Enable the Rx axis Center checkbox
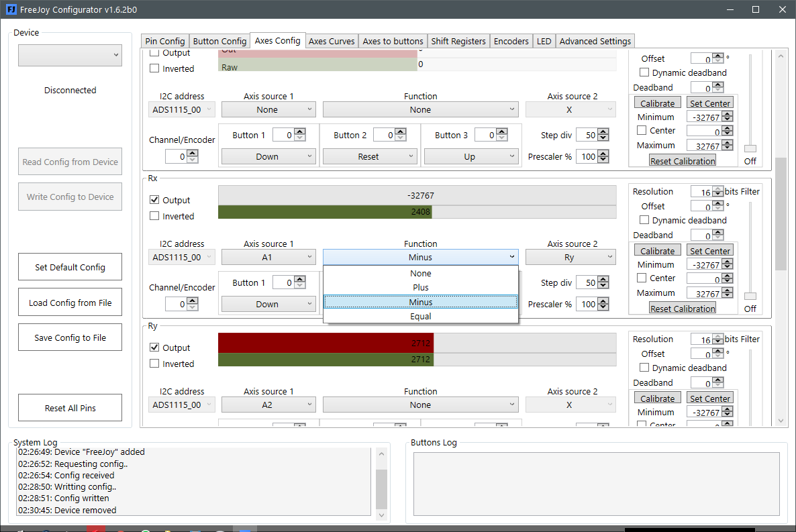This screenshot has width=796, height=532. click(x=642, y=278)
